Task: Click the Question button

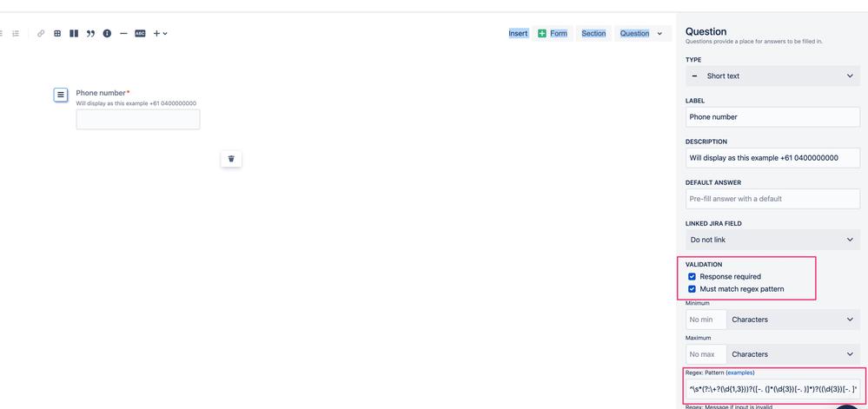Action: pyautogui.click(x=634, y=33)
